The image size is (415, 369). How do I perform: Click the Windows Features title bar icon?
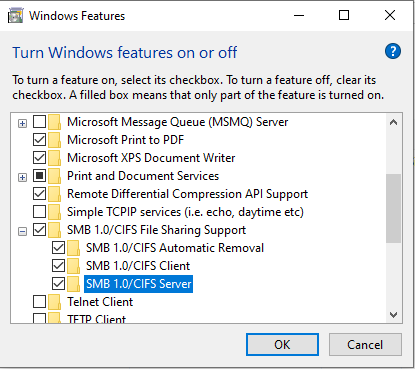[x=15, y=16]
